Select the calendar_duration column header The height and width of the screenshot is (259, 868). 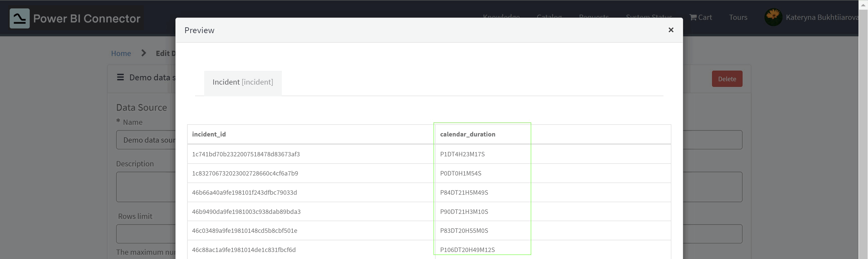[x=468, y=134]
